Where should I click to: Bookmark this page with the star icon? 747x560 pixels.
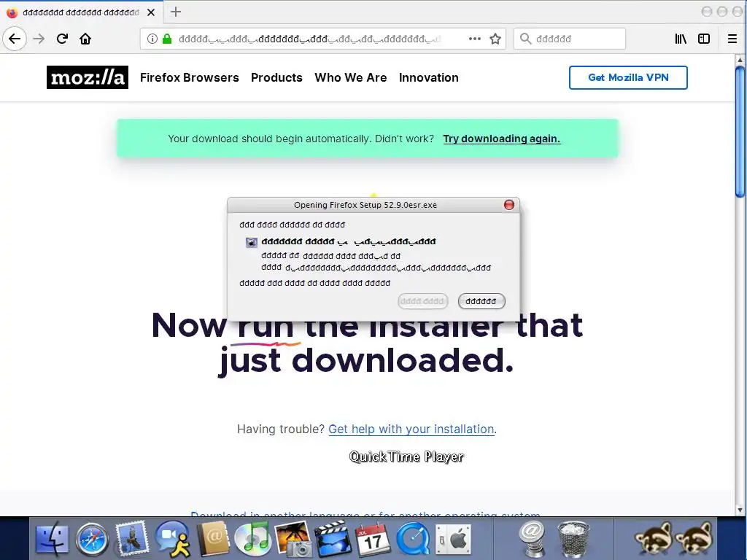tap(495, 39)
